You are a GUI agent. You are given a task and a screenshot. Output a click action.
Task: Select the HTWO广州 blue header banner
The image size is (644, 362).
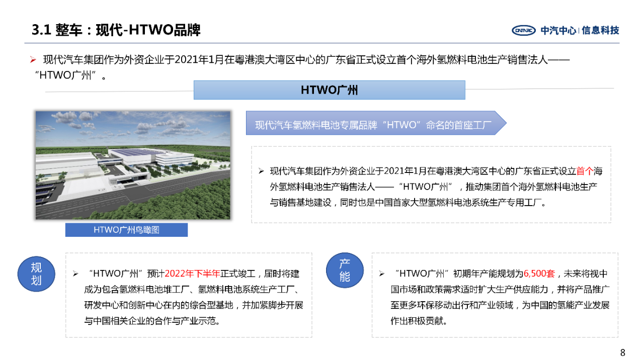tap(329, 90)
